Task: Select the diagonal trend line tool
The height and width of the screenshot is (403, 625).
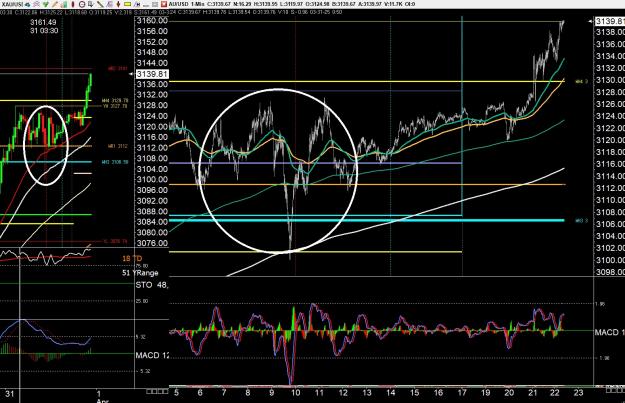Action: tap(100, 4)
